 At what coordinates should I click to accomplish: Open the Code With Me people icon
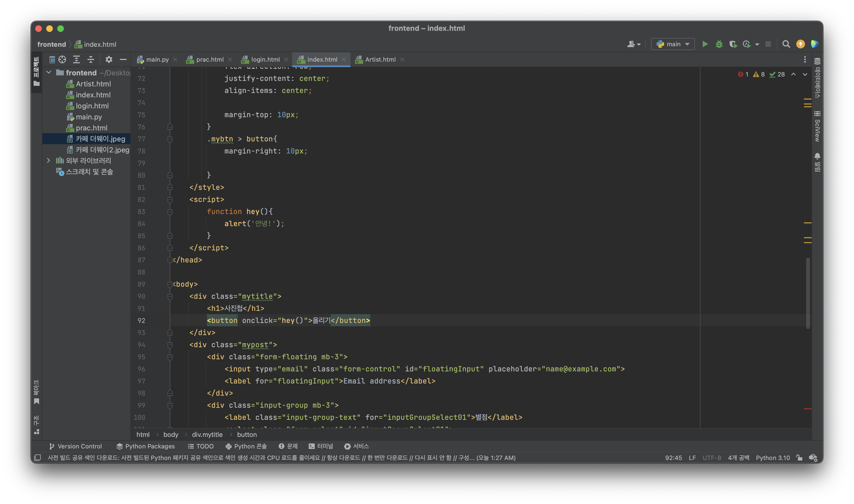[x=631, y=44]
